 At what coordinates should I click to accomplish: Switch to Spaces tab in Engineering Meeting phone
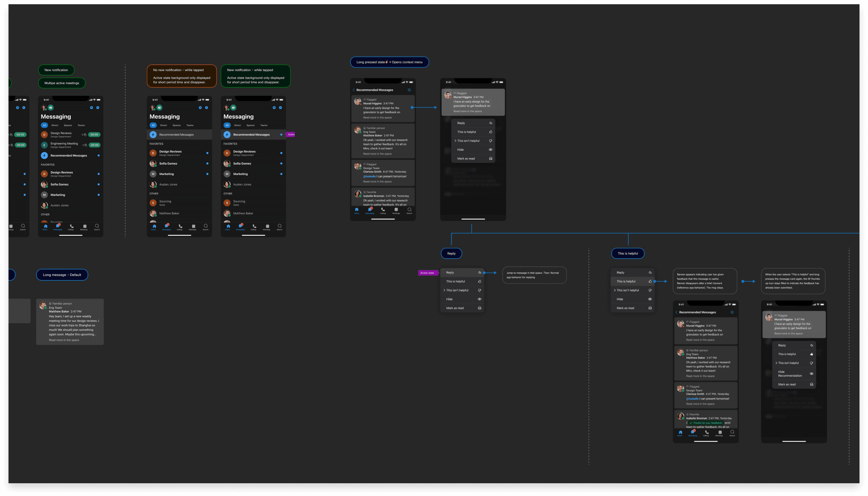pos(68,125)
